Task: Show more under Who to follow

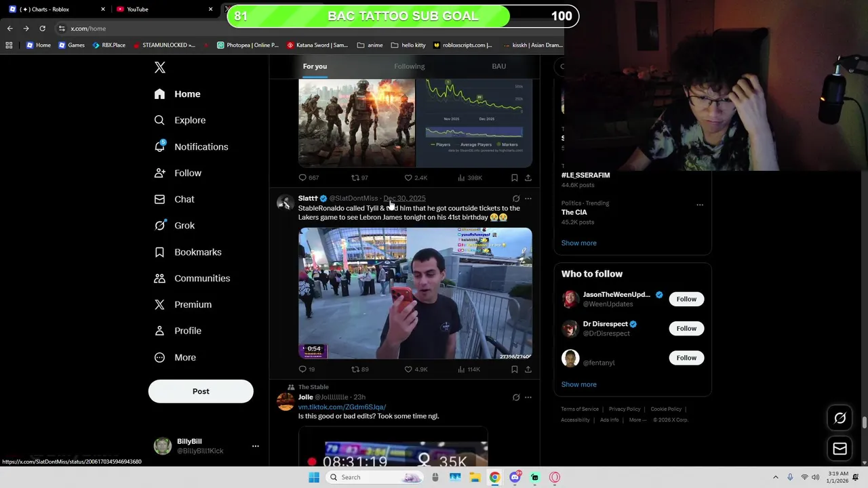Action: tap(578, 384)
